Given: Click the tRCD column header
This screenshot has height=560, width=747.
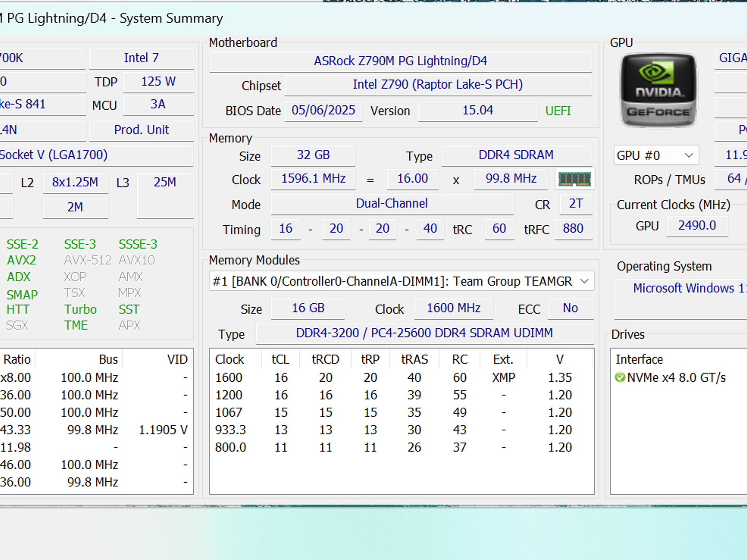Looking at the screenshot, I should pyautogui.click(x=325, y=359).
